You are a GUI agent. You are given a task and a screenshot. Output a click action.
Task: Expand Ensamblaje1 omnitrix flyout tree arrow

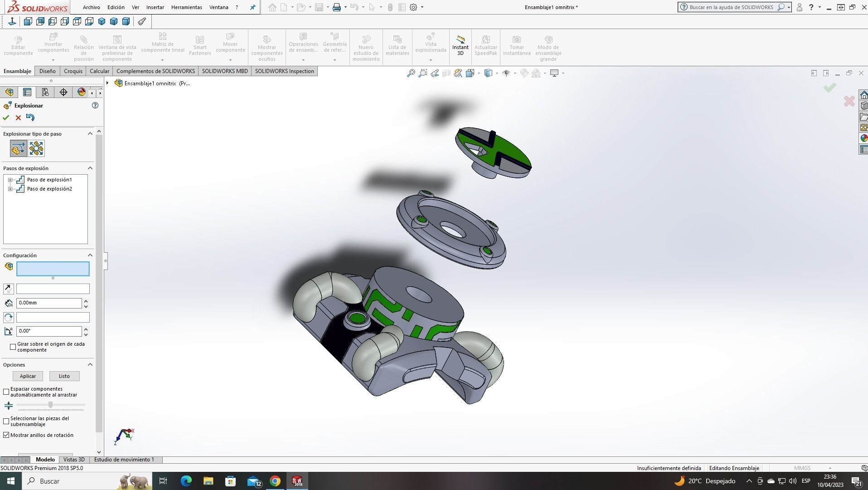[x=107, y=83]
